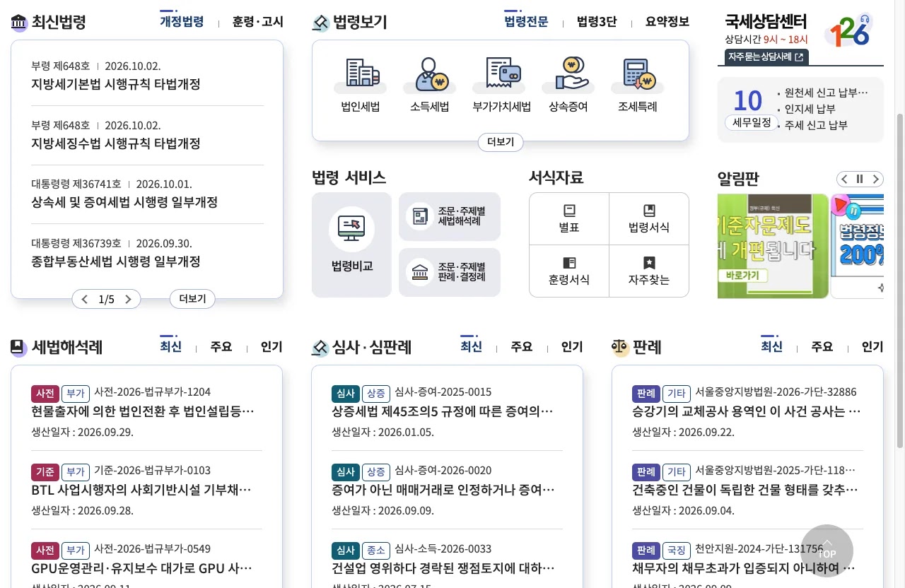Open the 조세특례 calculator icon
The height and width of the screenshot is (588, 905).
click(638, 74)
